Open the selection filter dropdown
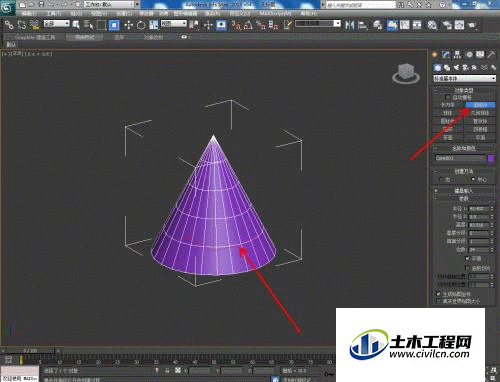This screenshot has height=382, width=500. 57,23
